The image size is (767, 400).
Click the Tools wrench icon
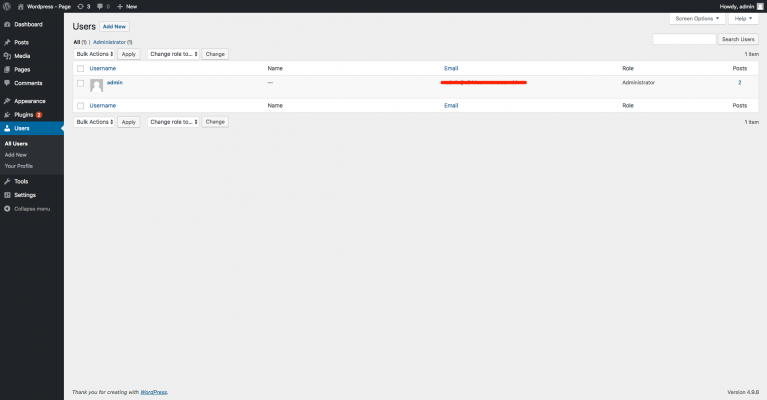tap(7, 181)
